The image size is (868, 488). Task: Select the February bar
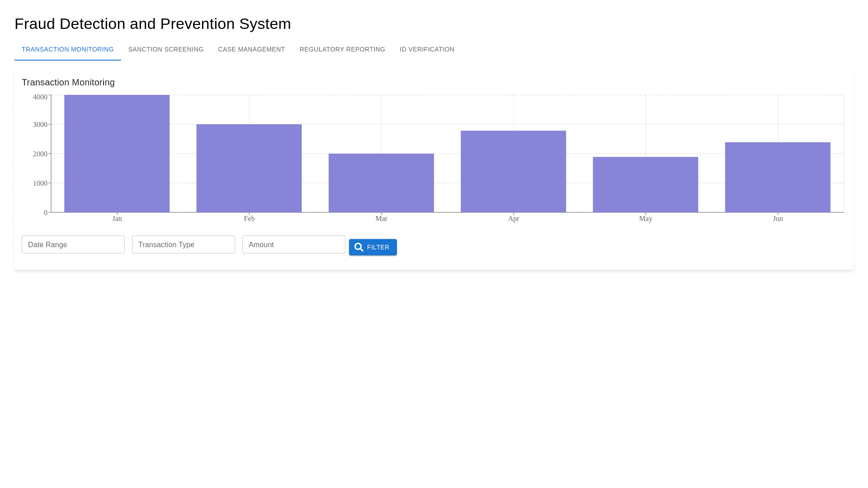pos(249,168)
